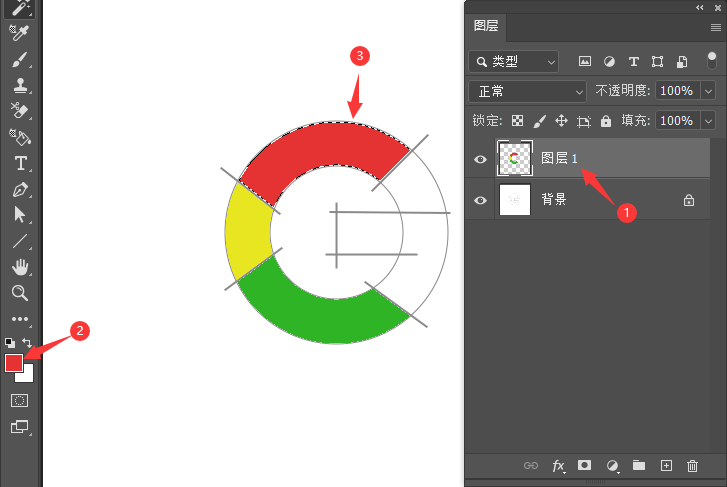Screen dimensions: 727x487
Task: Click the 背景 layer thumbnail
Action: pyautogui.click(x=515, y=200)
